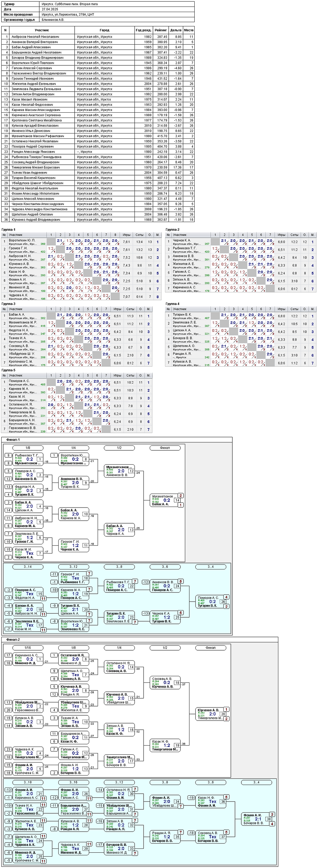Image resolution: width=319 pixels, height=868 pixels.
Task: Select participant row 'Громов Геннадий Иванович'
Action: click(x=98, y=78)
